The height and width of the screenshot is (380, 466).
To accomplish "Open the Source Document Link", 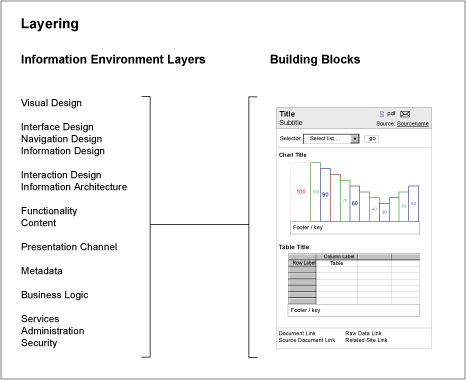I will coord(307,340).
